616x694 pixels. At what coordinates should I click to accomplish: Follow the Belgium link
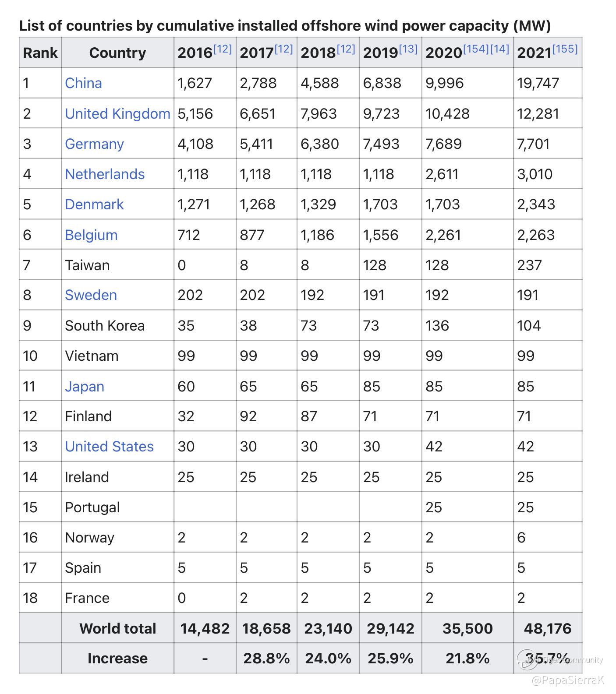point(91,235)
